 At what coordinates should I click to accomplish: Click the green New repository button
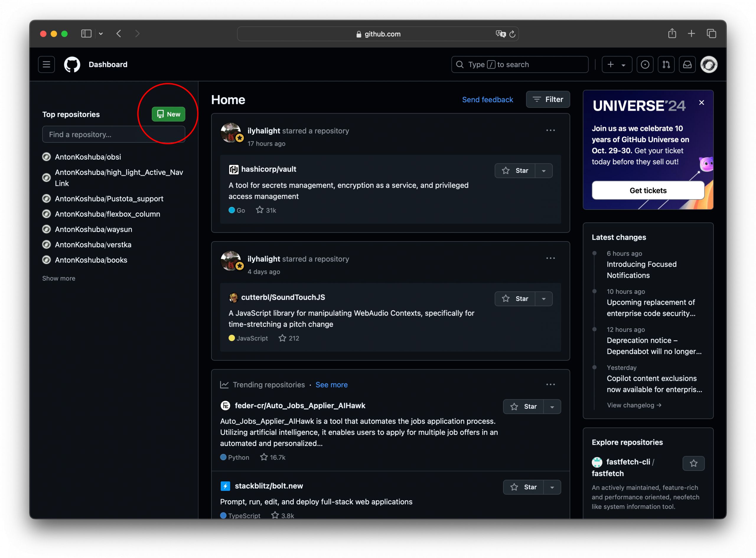(x=168, y=114)
